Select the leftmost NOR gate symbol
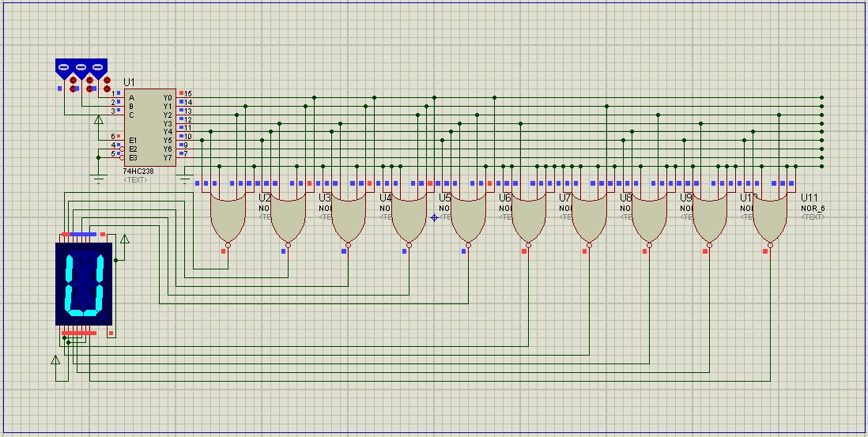This screenshot has width=868, height=437. point(227,219)
